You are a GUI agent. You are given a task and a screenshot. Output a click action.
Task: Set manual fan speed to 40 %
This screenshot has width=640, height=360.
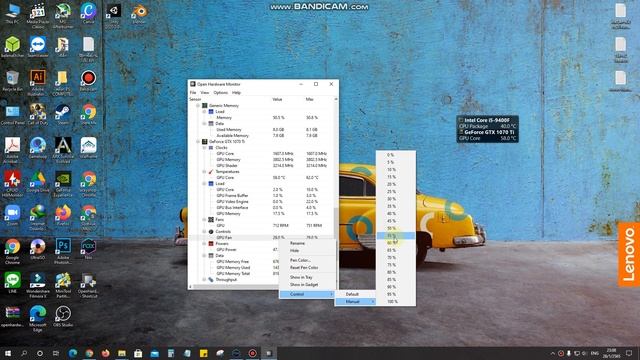click(396, 213)
